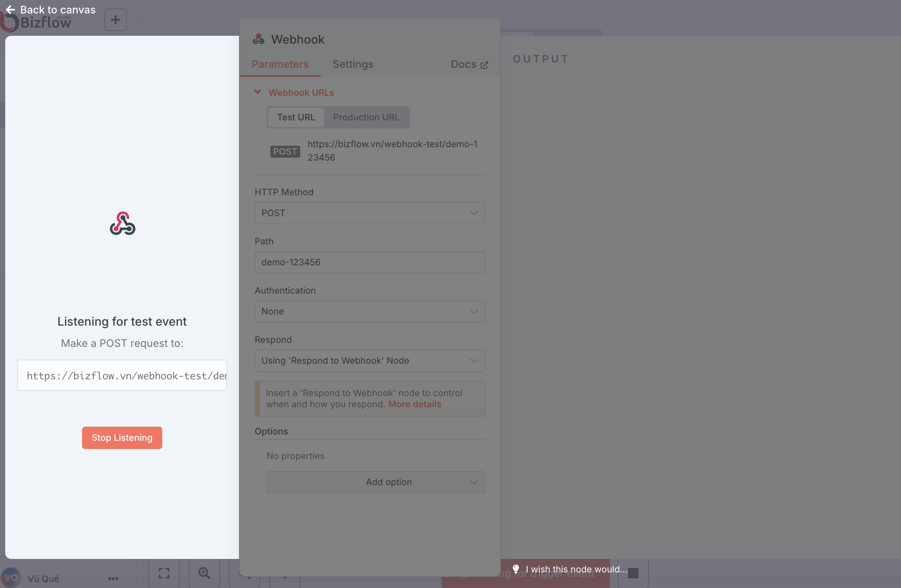Screen dimensions: 901x588
Task: Click the Webhook icon in node header
Action: point(258,39)
